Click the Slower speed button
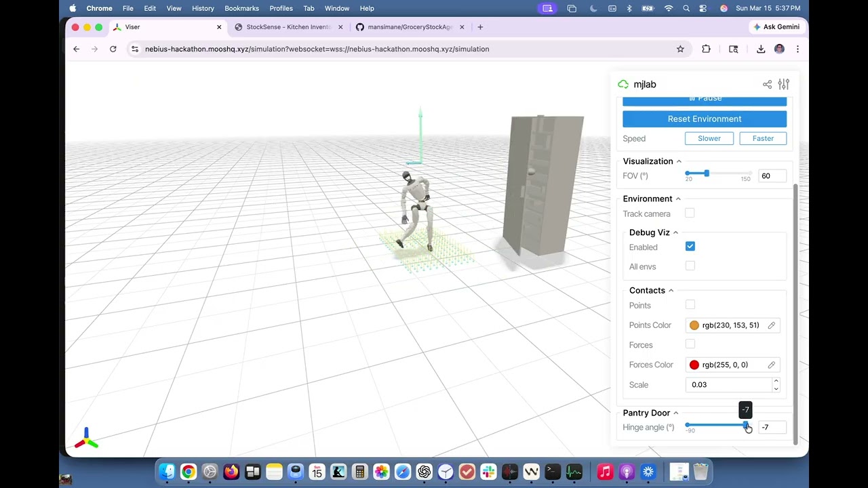Screen dimensions: 868x488 tap(709, 138)
